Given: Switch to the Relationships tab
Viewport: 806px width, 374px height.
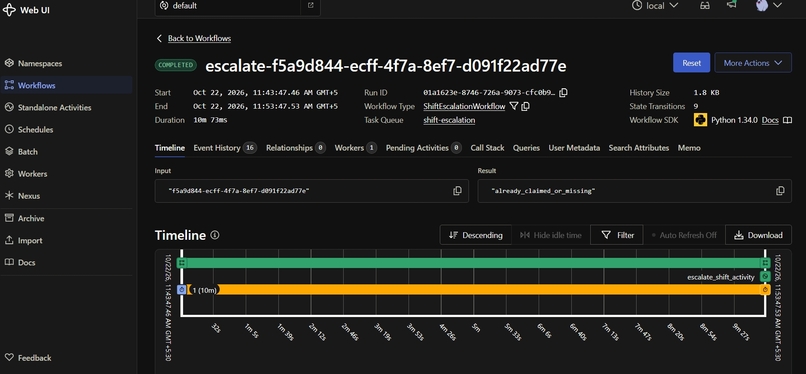Looking at the screenshot, I should pyautogui.click(x=296, y=148).
